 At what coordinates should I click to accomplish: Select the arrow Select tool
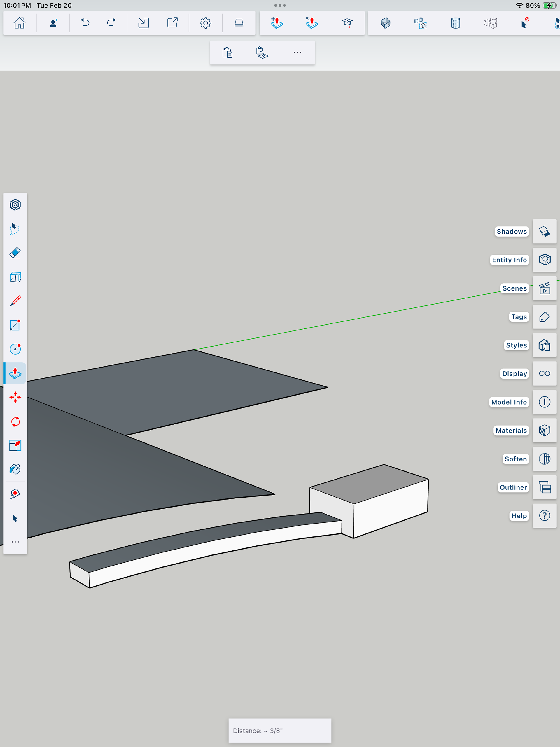tap(15, 518)
